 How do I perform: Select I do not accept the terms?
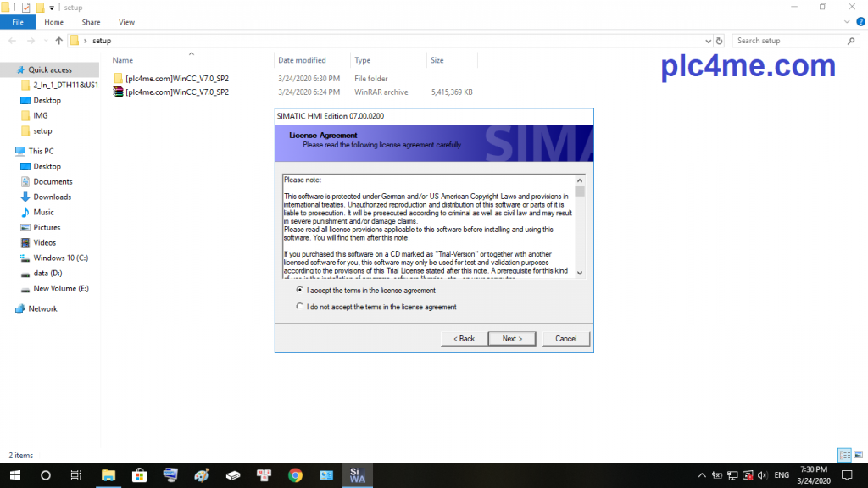[x=299, y=307]
